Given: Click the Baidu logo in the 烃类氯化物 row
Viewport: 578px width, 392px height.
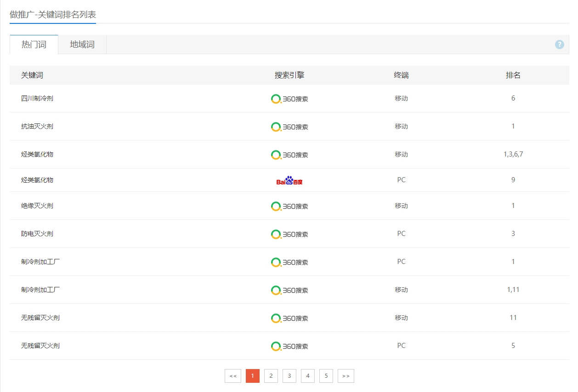Looking at the screenshot, I should (x=289, y=180).
